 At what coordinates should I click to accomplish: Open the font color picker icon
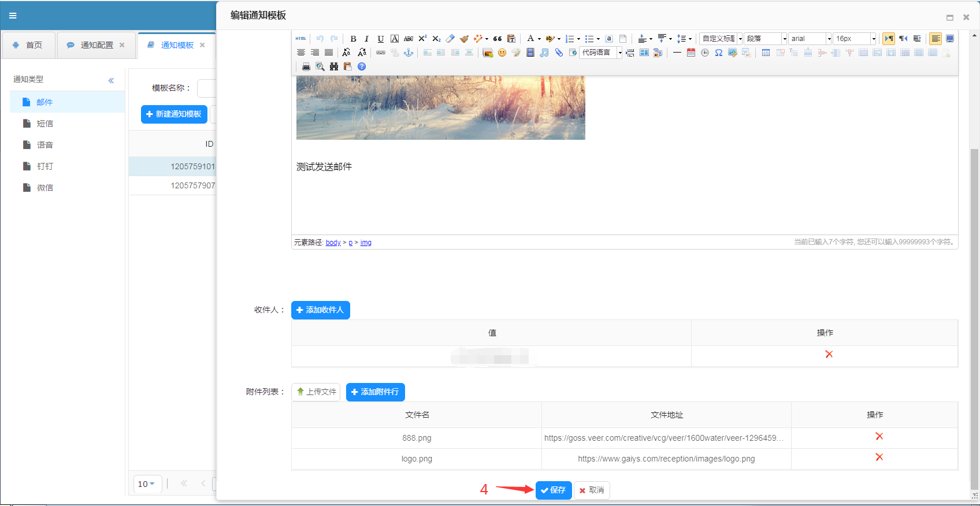530,39
